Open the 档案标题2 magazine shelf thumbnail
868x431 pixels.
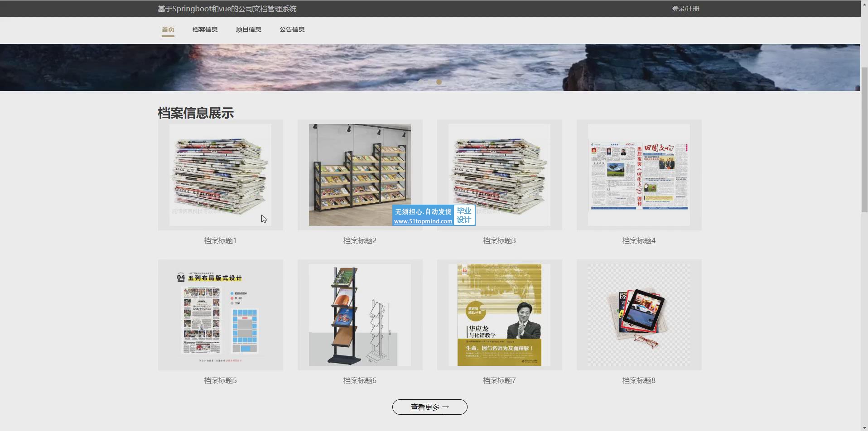click(x=360, y=175)
